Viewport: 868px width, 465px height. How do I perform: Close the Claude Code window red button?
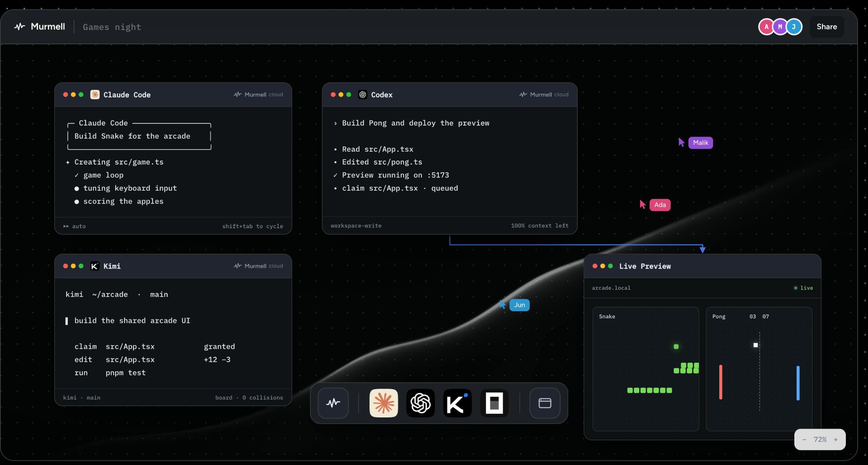65,94
